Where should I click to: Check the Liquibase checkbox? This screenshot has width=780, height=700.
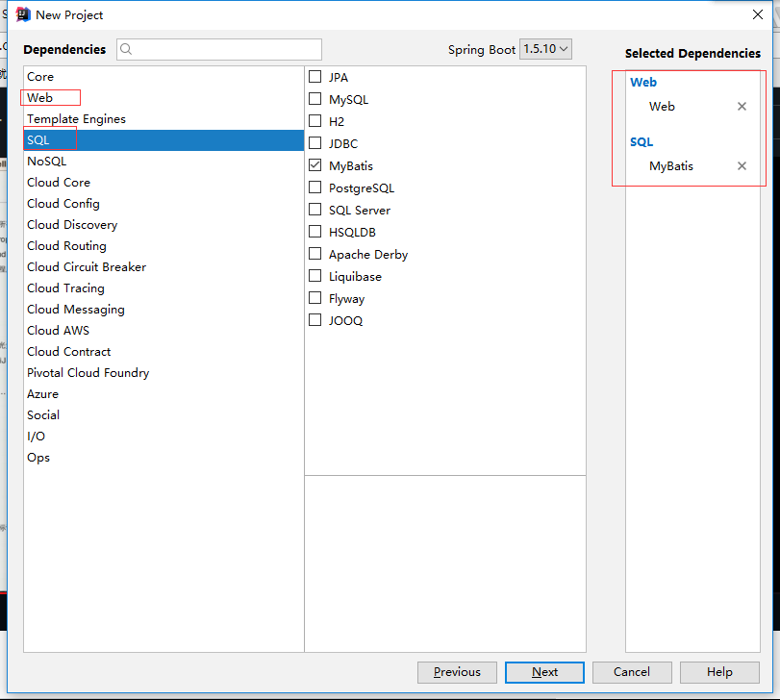(x=315, y=276)
